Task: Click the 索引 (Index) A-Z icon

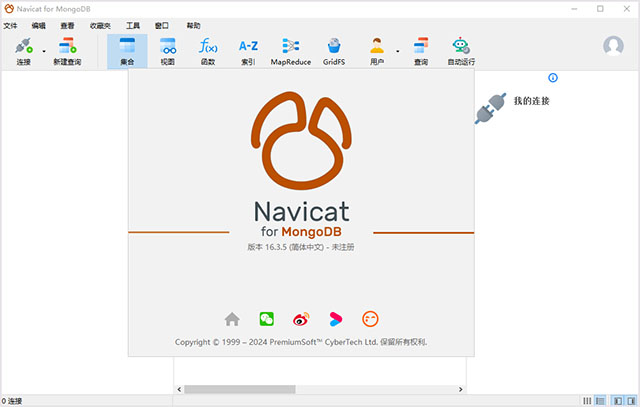Action: point(248,50)
